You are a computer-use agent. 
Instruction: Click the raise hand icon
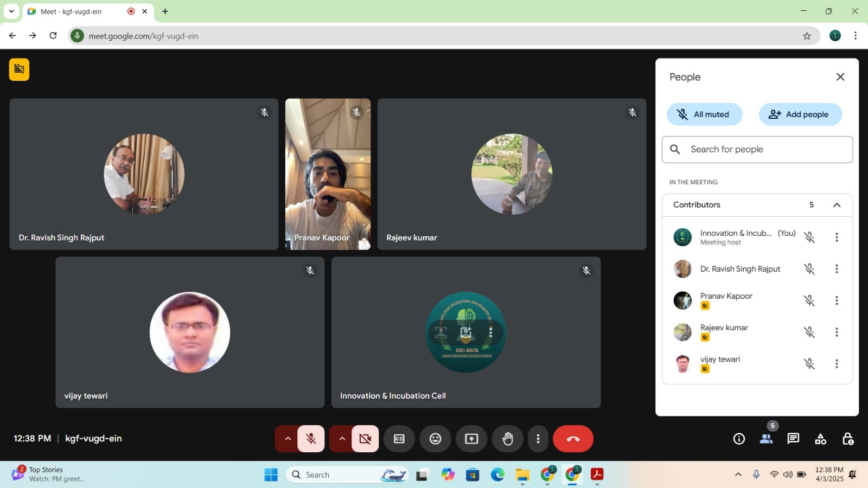click(x=507, y=439)
